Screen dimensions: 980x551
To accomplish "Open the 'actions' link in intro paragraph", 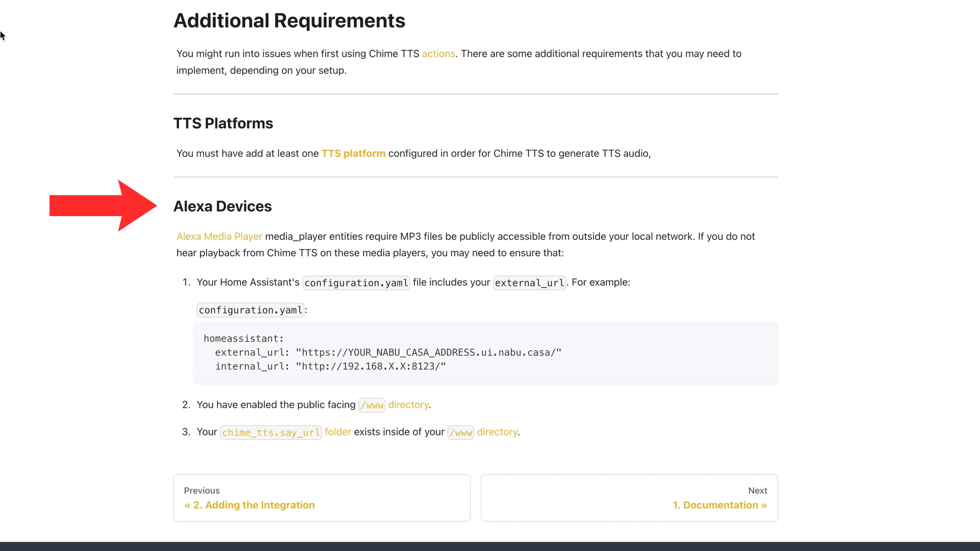I will pyautogui.click(x=438, y=53).
